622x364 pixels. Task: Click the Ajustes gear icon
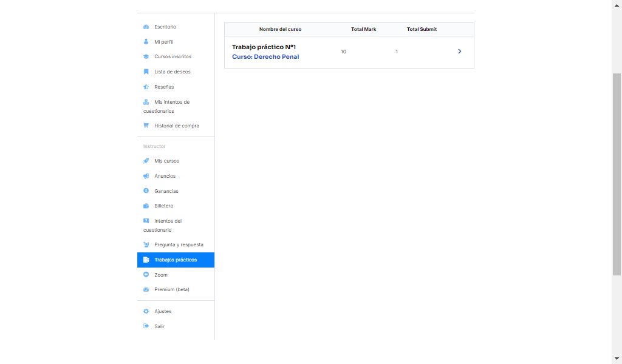(146, 311)
